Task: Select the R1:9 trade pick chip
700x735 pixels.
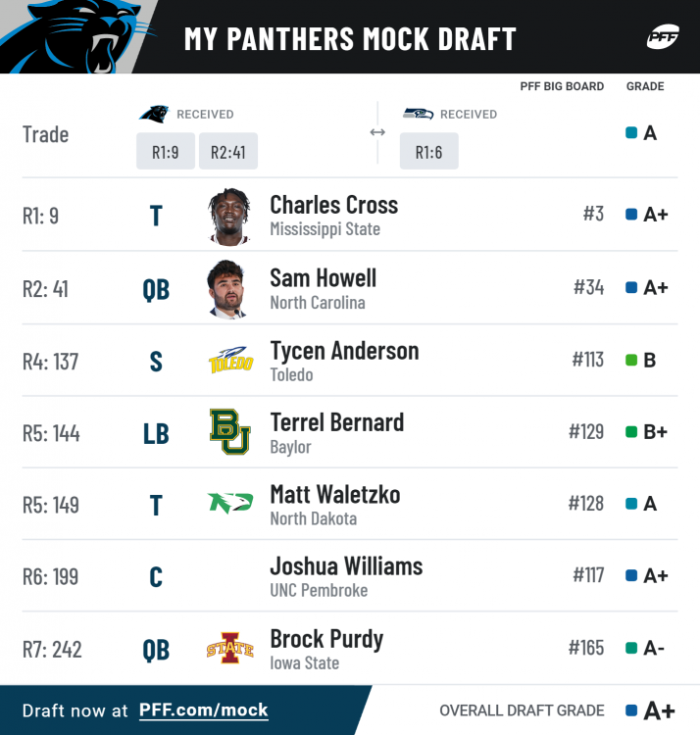Action: [165, 151]
